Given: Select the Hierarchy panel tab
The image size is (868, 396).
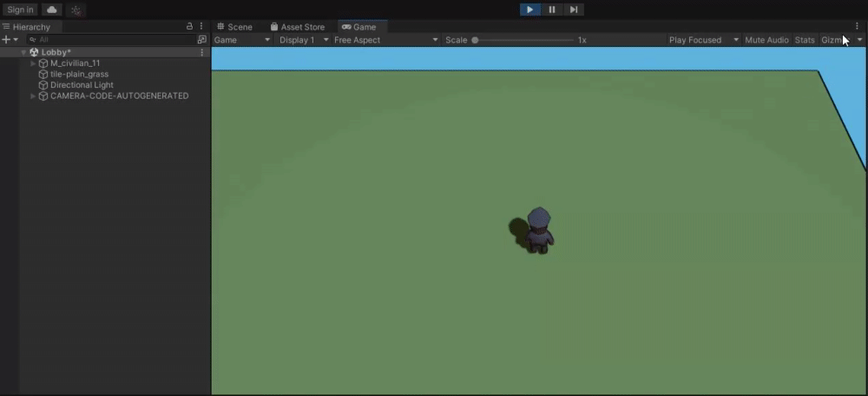Looking at the screenshot, I should coord(31,27).
